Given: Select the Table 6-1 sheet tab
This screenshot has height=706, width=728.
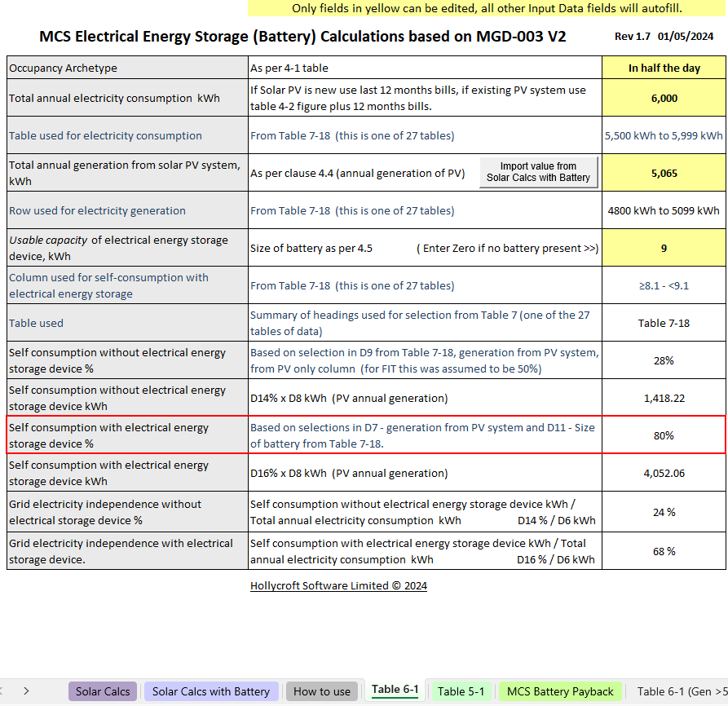Looking at the screenshot, I should [x=395, y=690].
